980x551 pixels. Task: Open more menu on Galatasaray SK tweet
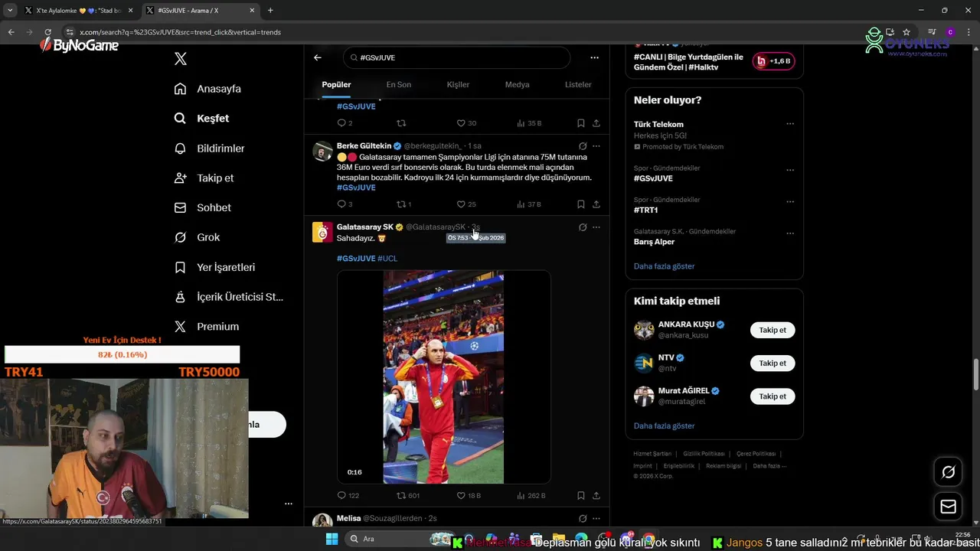(596, 227)
